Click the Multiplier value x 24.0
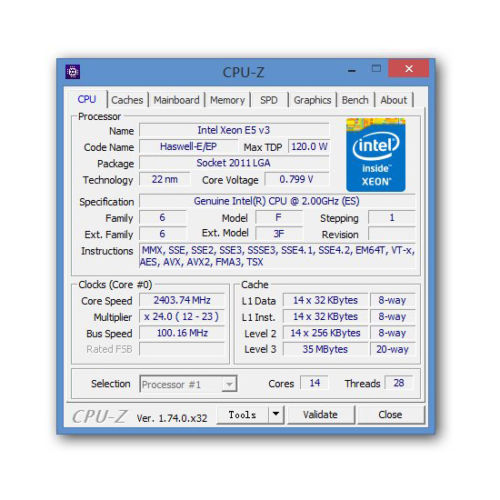Image resolution: width=500 pixels, height=500 pixels. point(182,316)
